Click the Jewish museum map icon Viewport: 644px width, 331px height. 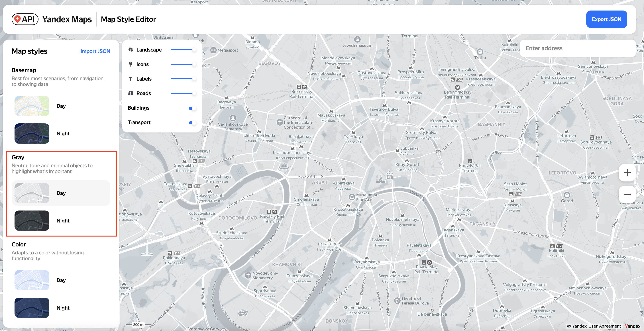click(x=358, y=39)
